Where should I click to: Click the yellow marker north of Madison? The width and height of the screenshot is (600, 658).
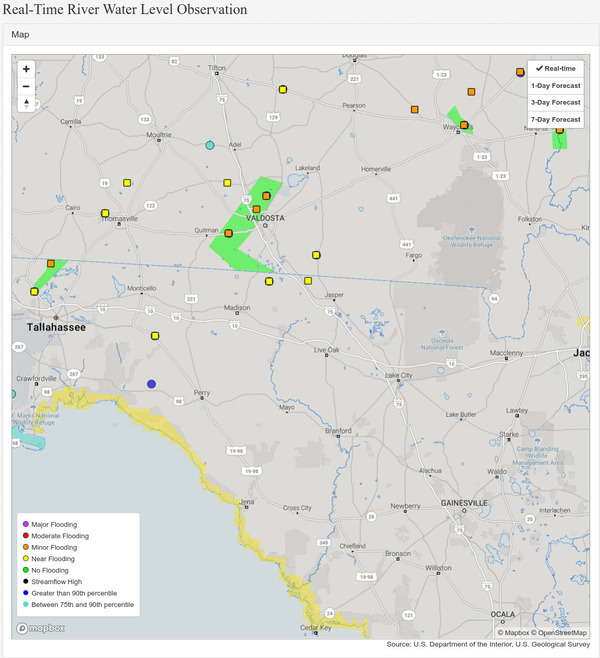click(269, 282)
